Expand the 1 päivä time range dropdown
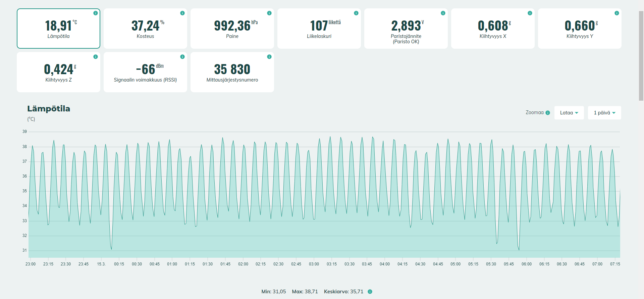The image size is (644, 299). pos(604,113)
